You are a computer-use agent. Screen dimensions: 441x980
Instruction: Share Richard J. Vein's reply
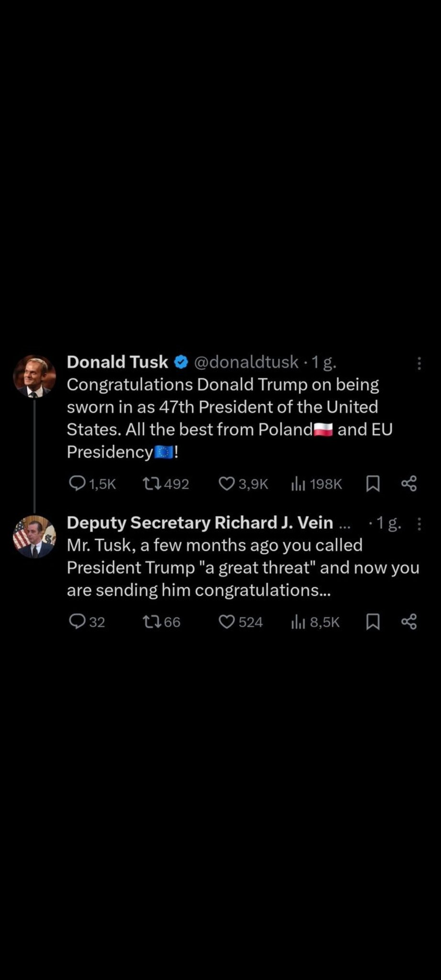[x=409, y=621]
